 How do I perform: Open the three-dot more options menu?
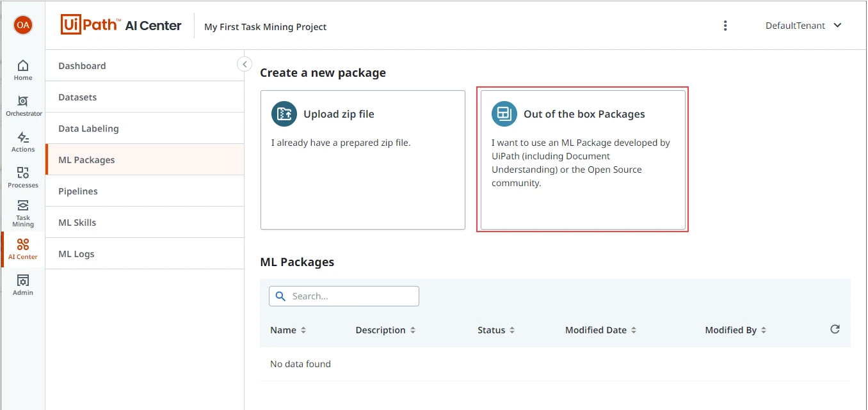point(725,26)
